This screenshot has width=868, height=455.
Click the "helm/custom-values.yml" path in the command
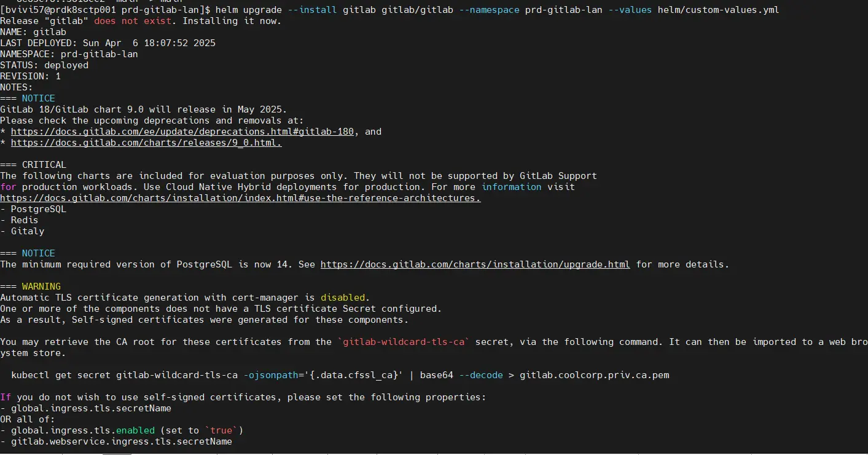tap(718, 10)
